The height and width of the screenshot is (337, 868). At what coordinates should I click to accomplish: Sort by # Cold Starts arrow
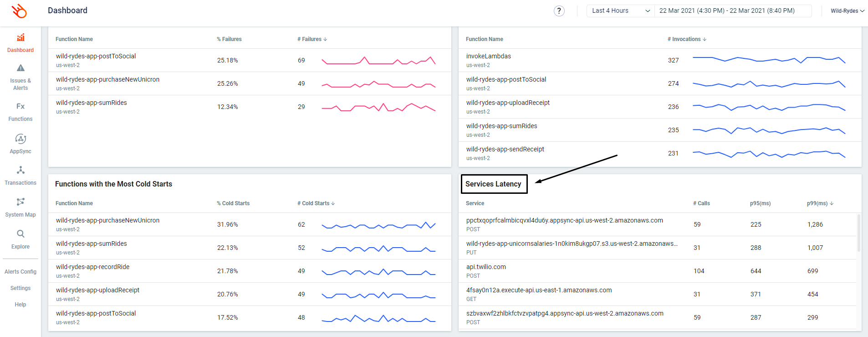pyautogui.click(x=333, y=203)
